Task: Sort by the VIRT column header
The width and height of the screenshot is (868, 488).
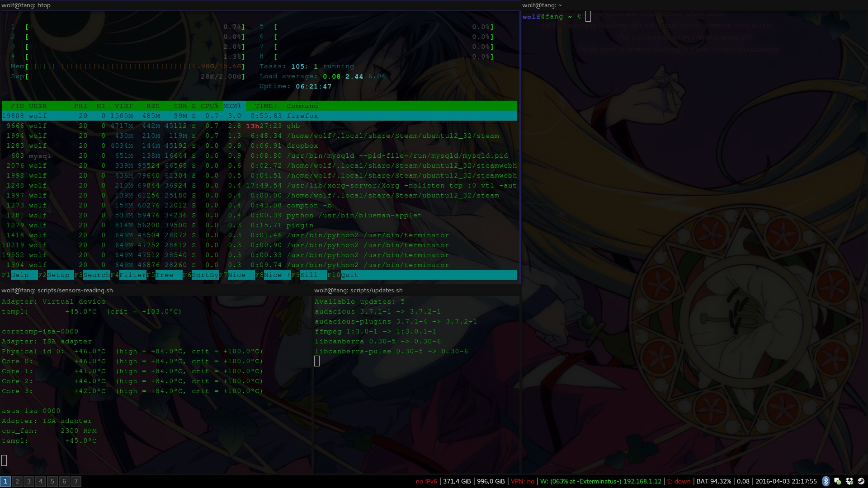Action: [x=123, y=106]
